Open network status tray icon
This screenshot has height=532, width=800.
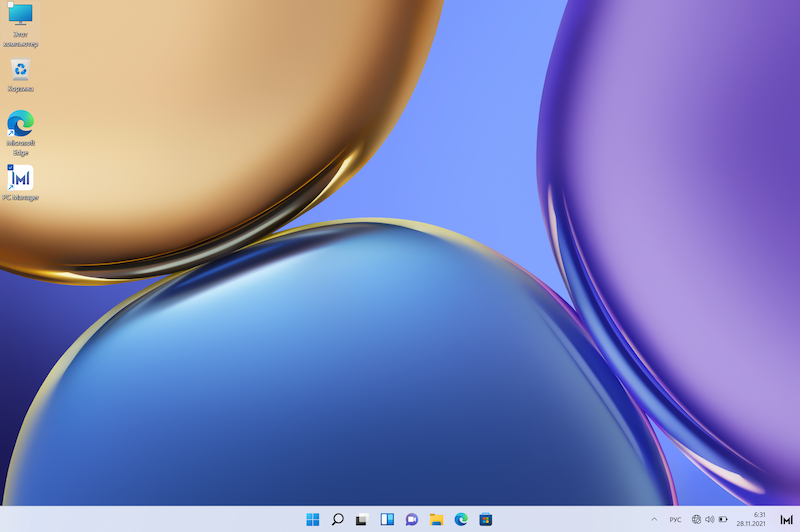click(696, 519)
